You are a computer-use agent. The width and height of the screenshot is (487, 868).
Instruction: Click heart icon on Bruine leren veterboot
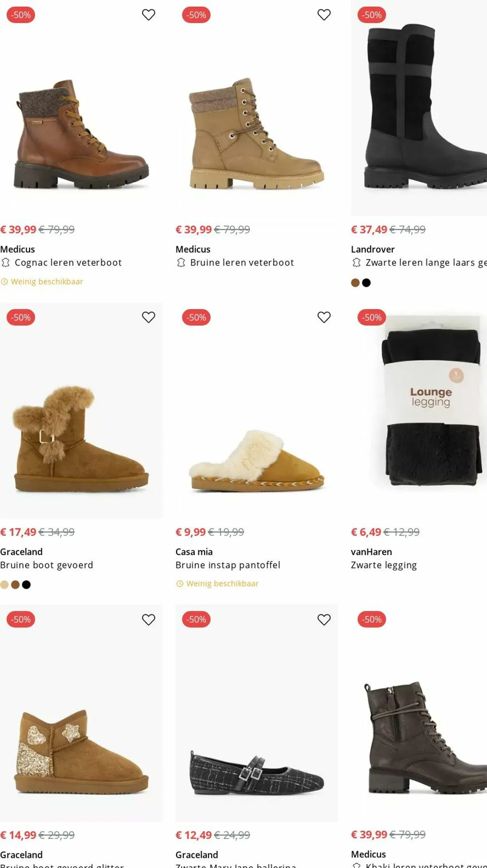[x=324, y=15]
